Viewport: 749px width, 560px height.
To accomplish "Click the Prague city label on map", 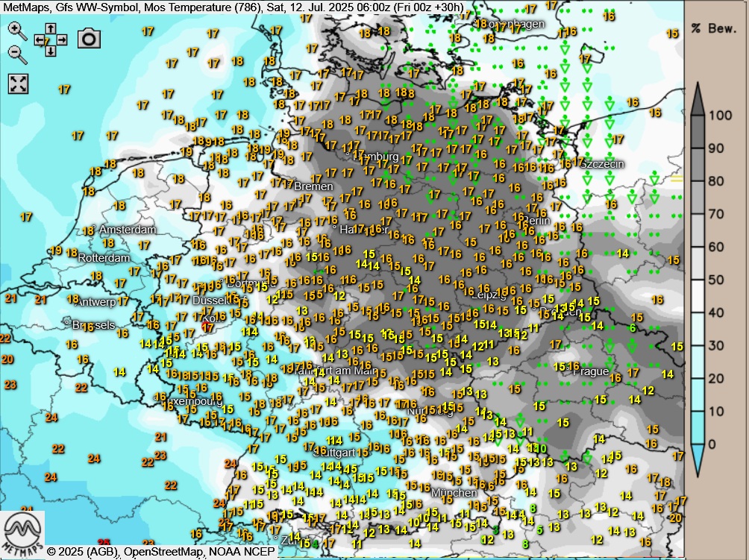I will (x=594, y=371).
